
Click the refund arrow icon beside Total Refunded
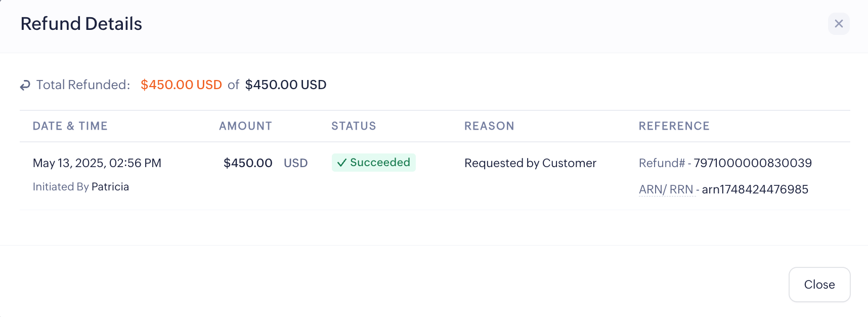tap(25, 86)
